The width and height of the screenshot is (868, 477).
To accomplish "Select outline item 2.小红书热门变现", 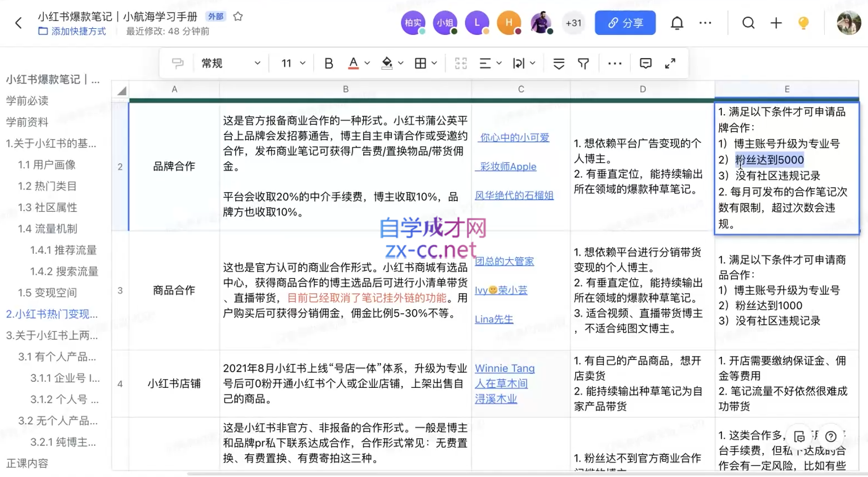I will [x=52, y=314].
